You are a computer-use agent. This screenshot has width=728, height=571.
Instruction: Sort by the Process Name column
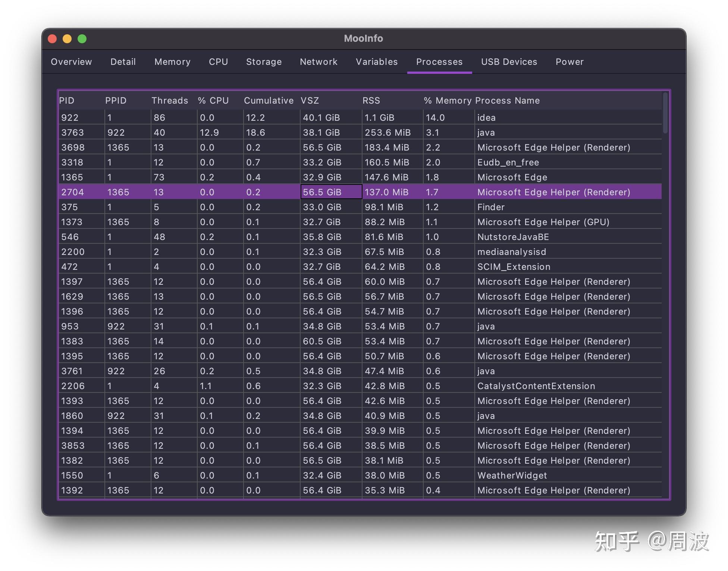coord(507,100)
